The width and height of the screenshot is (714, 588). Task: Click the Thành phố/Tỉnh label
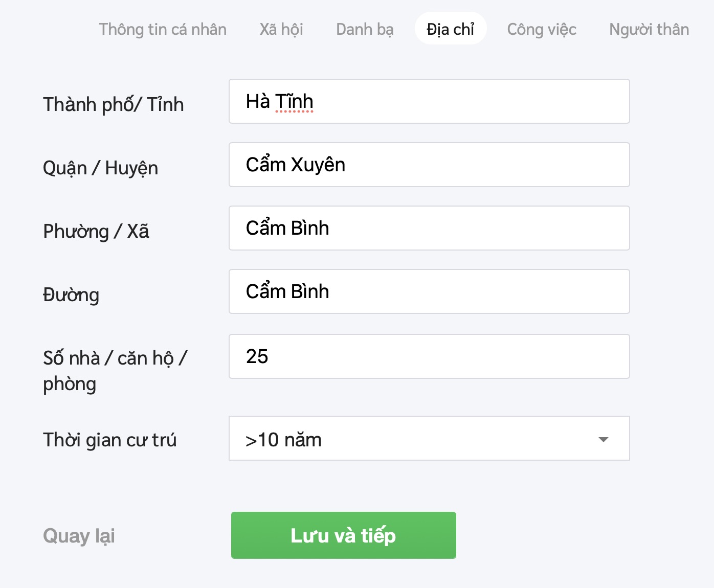click(113, 104)
